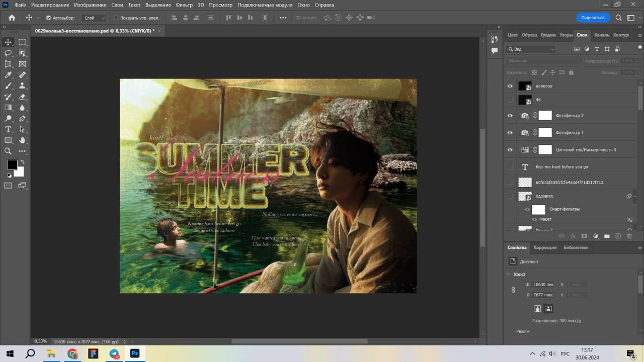
Task: Select the Hand tool
Action: [x=22, y=140]
